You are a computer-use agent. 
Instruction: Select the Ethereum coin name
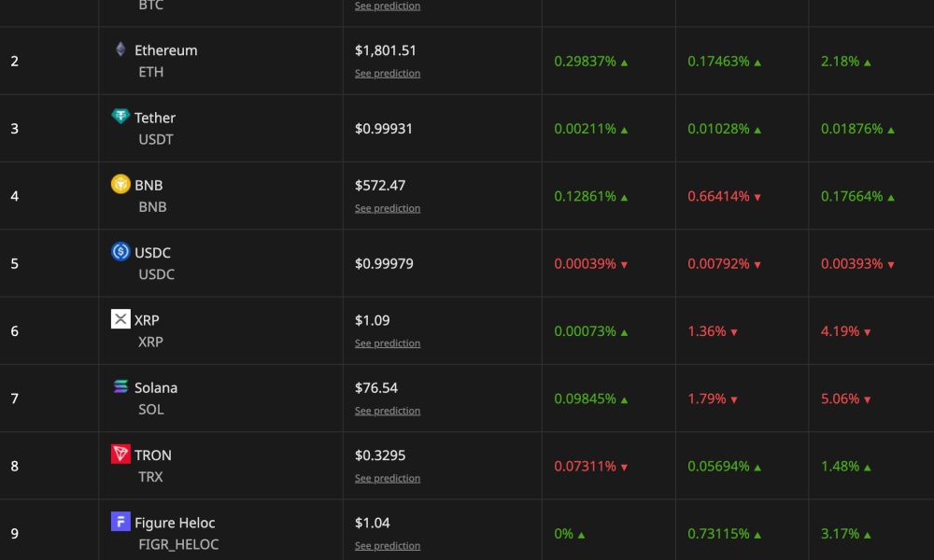coord(165,50)
